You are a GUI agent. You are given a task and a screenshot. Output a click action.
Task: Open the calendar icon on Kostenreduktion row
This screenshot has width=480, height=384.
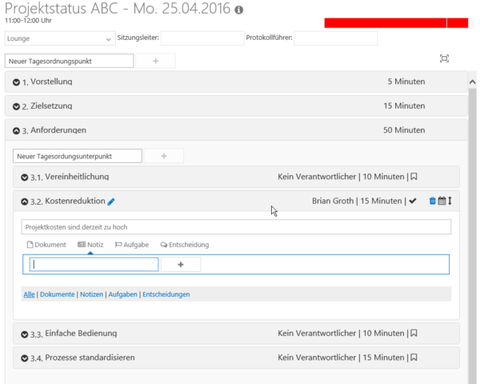442,201
